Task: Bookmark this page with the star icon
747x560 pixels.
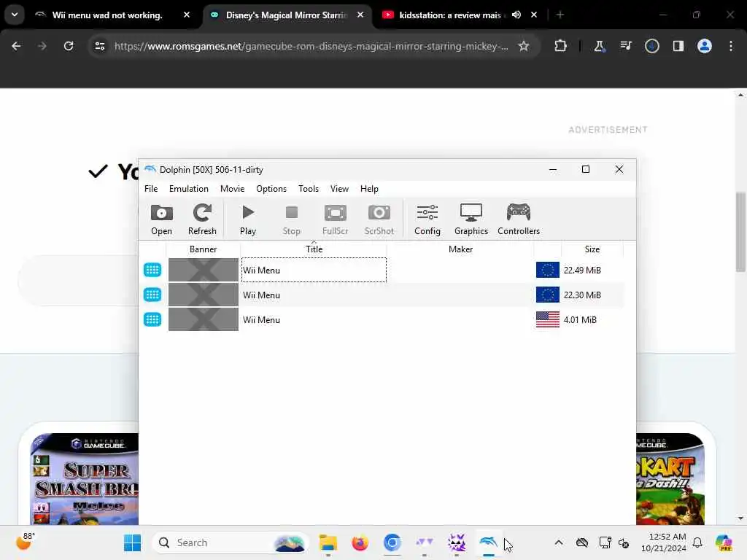Action: [x=524, y=46]
